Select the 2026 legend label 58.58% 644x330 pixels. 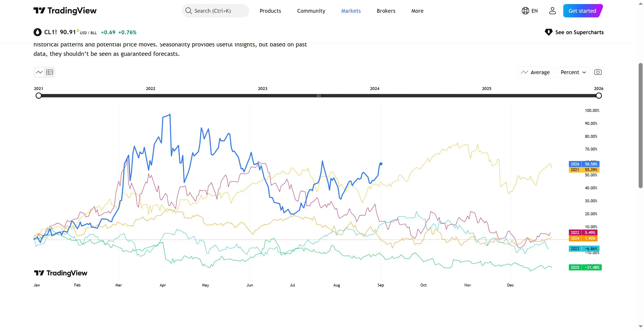[584, 164]
